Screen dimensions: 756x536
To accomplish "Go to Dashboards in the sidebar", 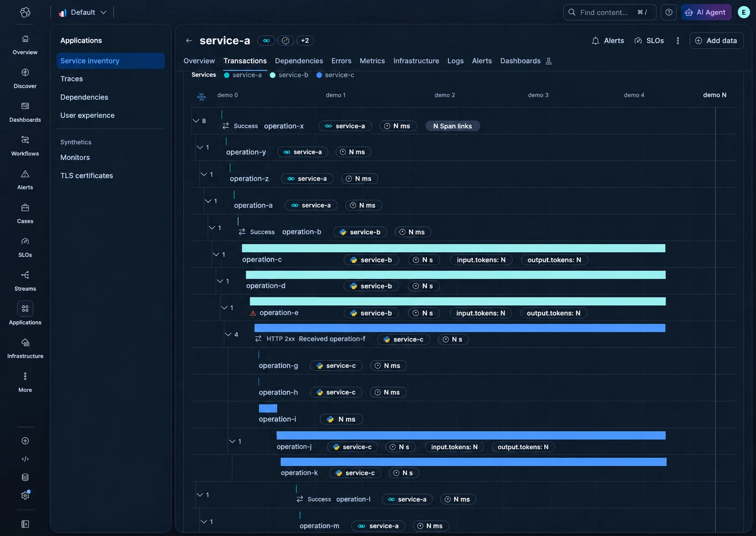I will point(25,112).
